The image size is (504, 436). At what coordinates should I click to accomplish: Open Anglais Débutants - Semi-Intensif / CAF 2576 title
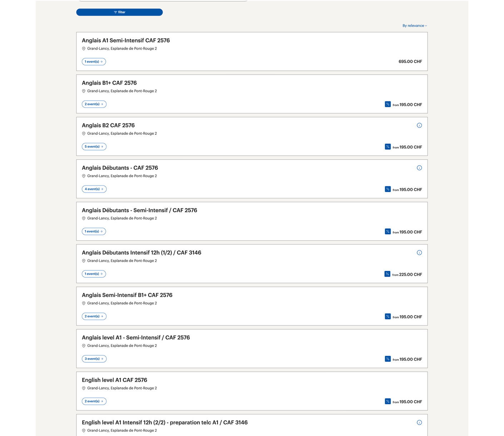139,210
